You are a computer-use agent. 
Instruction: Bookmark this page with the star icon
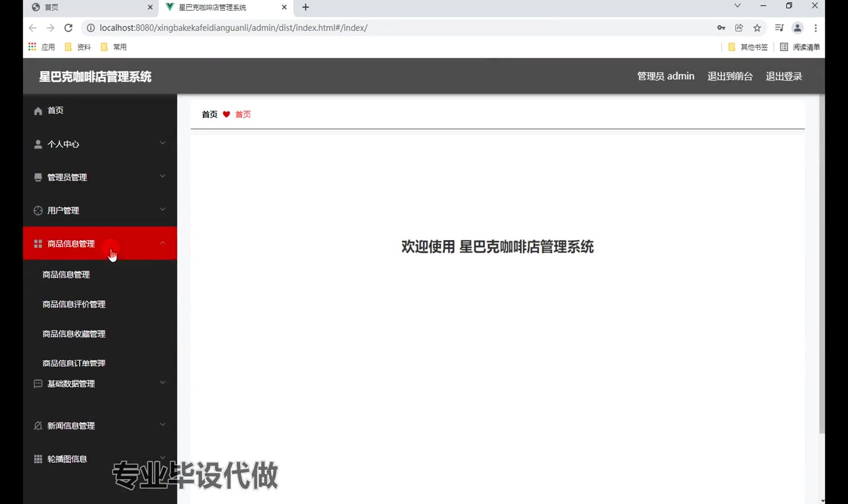(x=757, y=28)
